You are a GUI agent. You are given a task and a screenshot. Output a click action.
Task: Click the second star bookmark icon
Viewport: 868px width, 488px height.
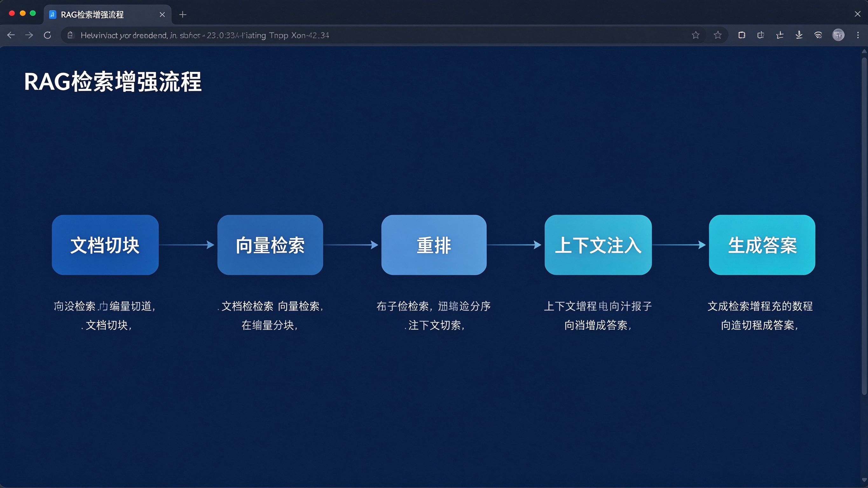718,35
